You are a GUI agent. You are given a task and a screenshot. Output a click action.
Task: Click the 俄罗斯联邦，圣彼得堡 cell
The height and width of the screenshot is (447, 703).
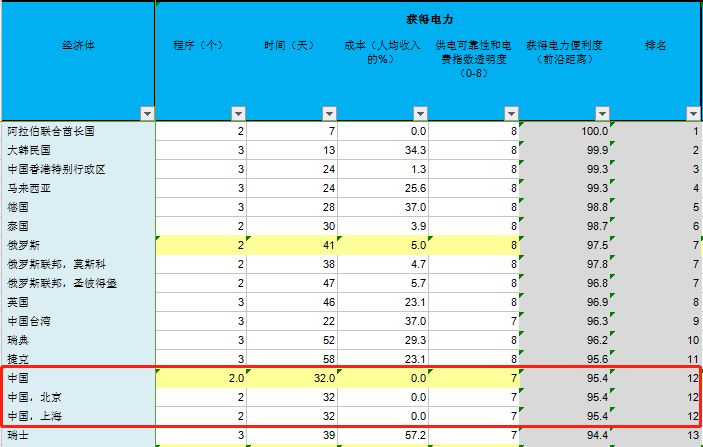[78, 283]
